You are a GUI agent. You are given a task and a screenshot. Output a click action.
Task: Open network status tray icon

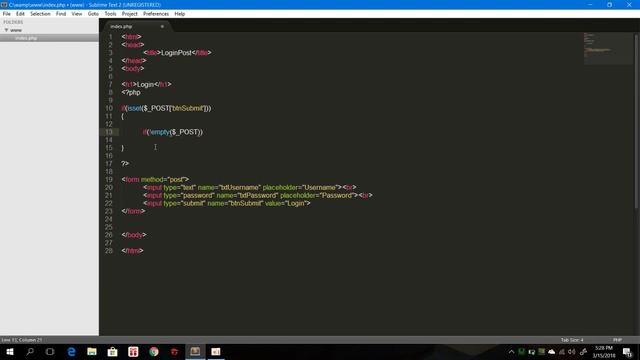click(562, 351)
